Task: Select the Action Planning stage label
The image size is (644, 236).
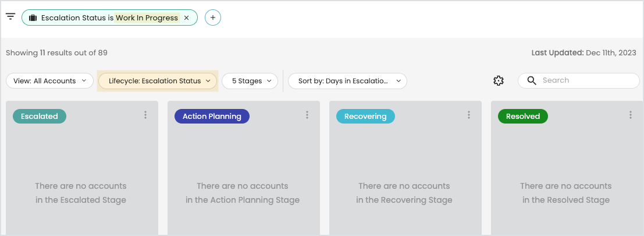Action: [x=212, y=117]
